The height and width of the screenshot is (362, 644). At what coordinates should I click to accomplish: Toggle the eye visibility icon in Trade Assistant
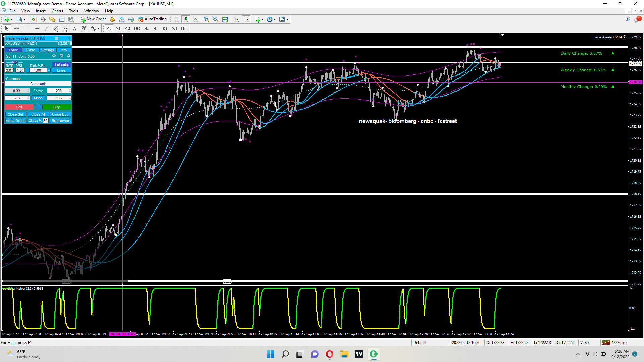(54, 56)
